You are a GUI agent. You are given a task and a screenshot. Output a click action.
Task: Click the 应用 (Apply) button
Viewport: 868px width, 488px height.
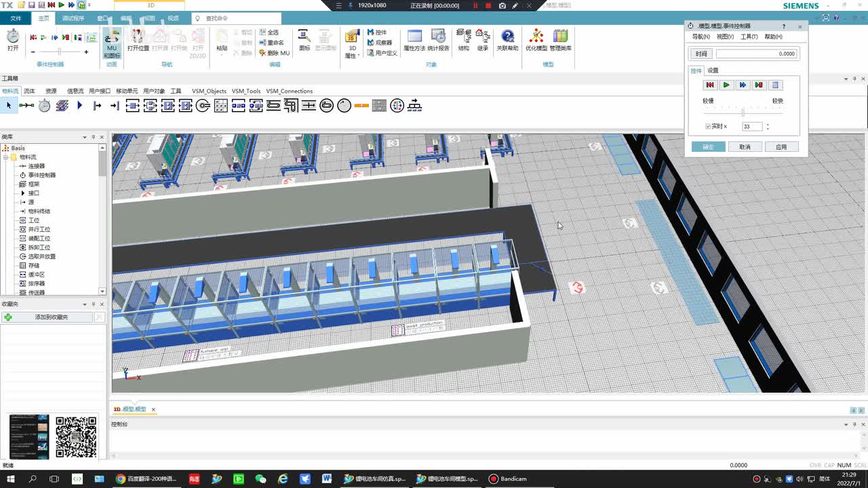pyautogui.click(x=781, y=147)
